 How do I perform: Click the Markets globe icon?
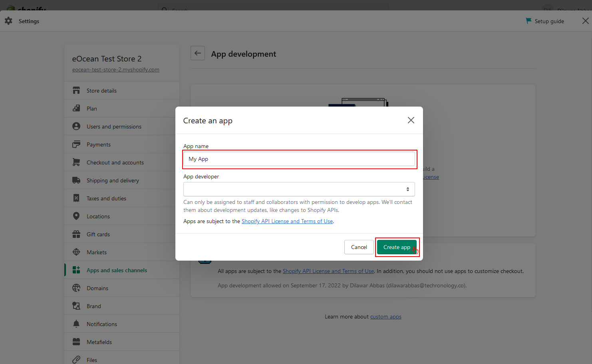point(76,252)
